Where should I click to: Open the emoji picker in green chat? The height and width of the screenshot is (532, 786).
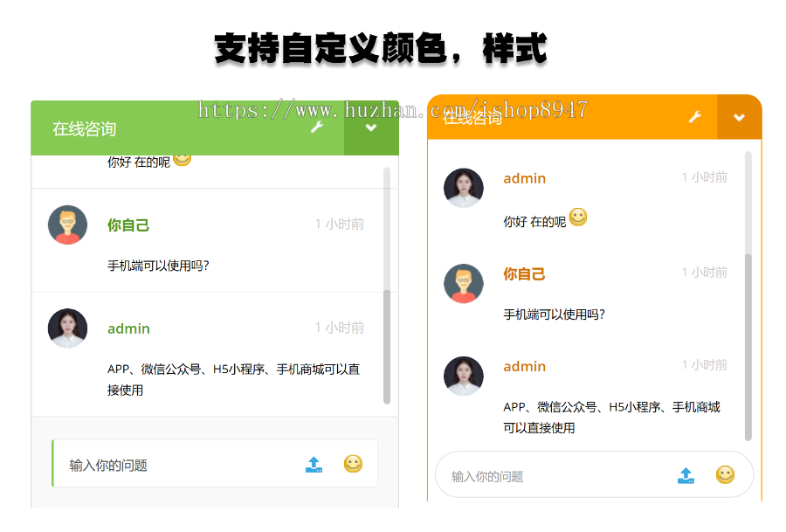point(353,464)
